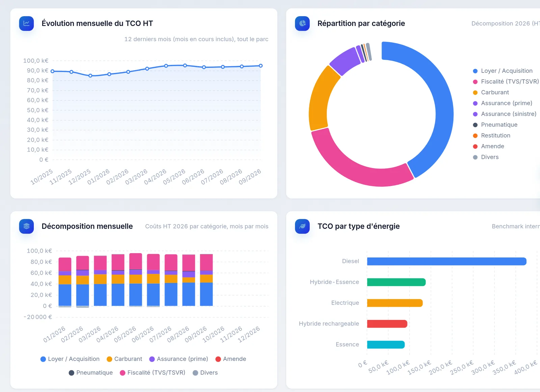
Task: Toggle Loyer / Acquisition in bar chart legend
Action: tap(70, 359)
